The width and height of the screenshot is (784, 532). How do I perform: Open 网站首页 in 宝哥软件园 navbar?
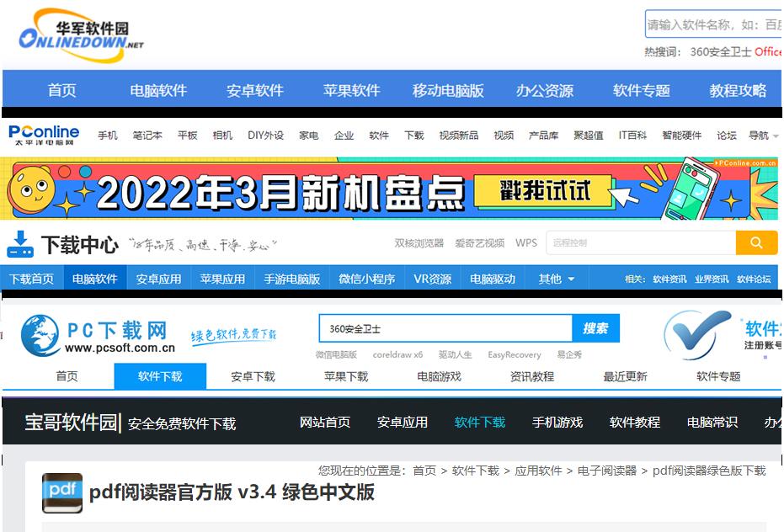(325, 422)
